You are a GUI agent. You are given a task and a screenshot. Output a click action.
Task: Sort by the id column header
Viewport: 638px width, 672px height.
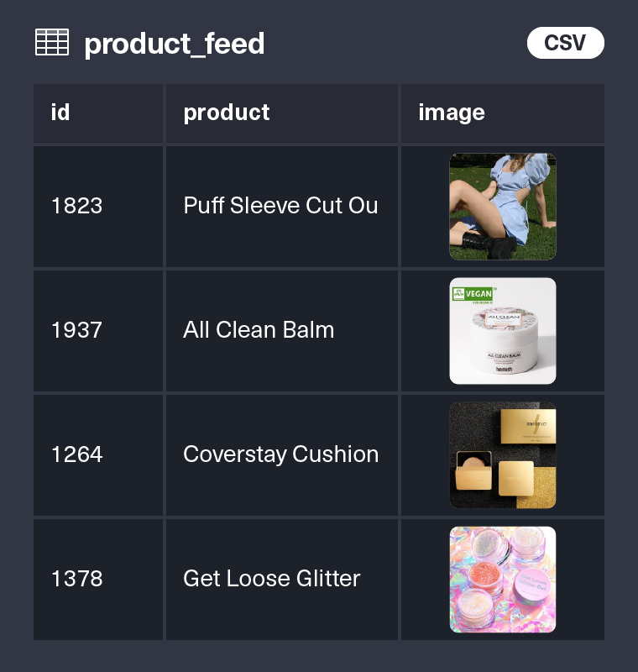(x=60, y=113)
